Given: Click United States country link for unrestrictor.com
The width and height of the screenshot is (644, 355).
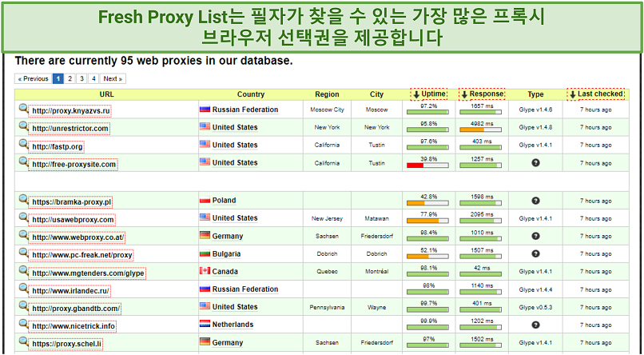Looking at the screenshot, I should [235, 127].
